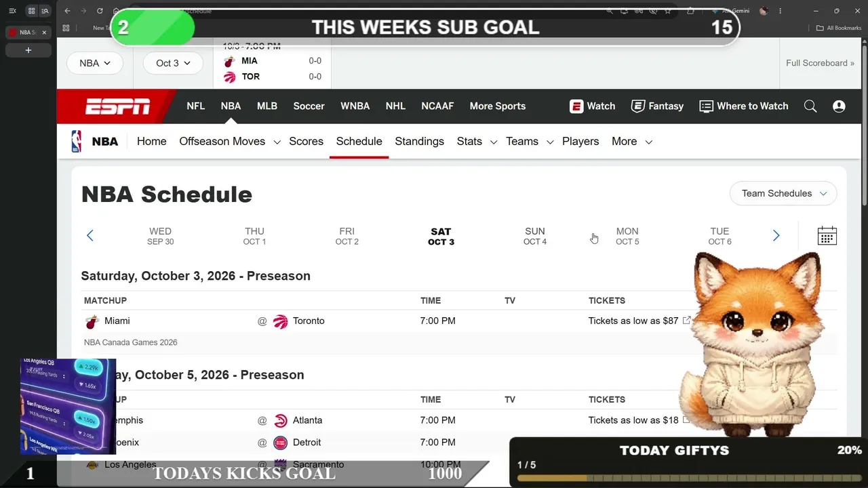Click the ESPN logo
868x488 pixels.
(117, 106)
